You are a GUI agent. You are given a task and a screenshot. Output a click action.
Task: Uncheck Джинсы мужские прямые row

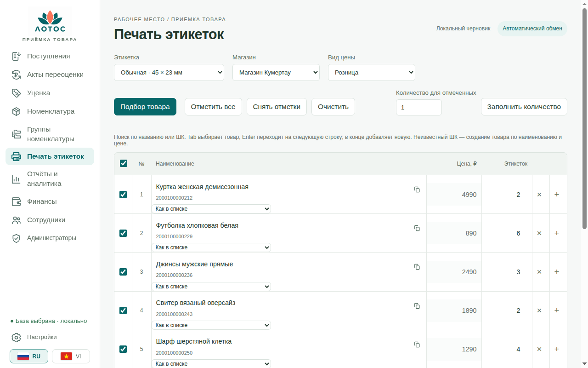click(123, 272)
